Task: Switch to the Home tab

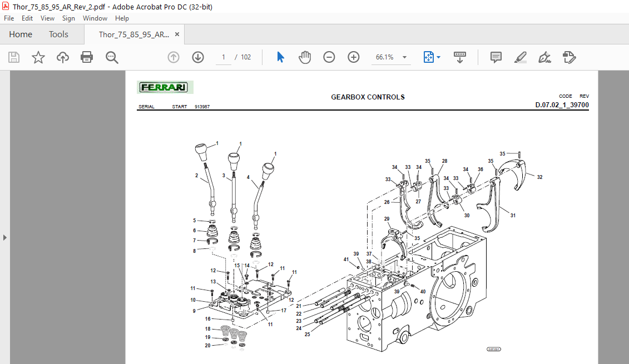Action: pyautogui.click(x=21, y=34)
